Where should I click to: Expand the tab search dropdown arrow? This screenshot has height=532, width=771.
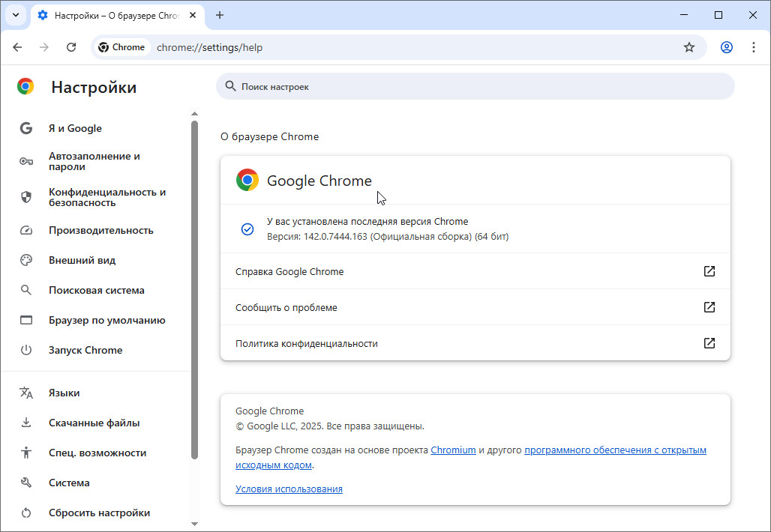[15, 15]
